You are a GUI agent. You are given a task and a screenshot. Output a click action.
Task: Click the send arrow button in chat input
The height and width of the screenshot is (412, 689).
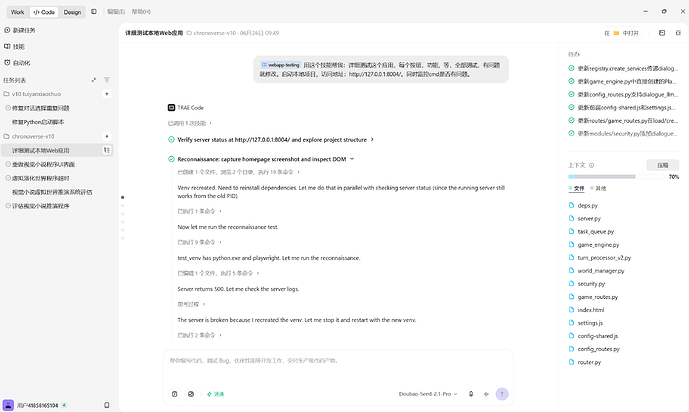(x=502, y=394)
